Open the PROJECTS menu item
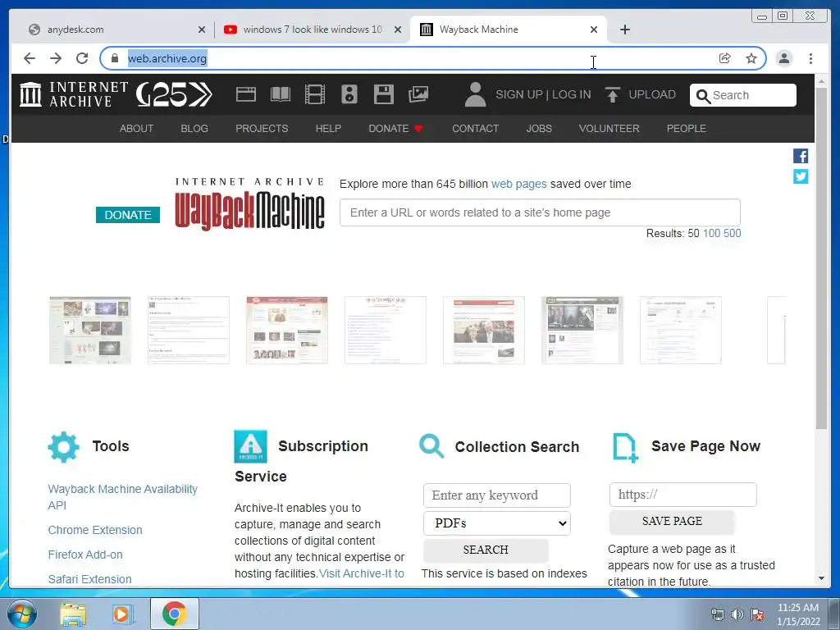The width and height of the screenshot is (840, 630). click(x=262, y=129)
